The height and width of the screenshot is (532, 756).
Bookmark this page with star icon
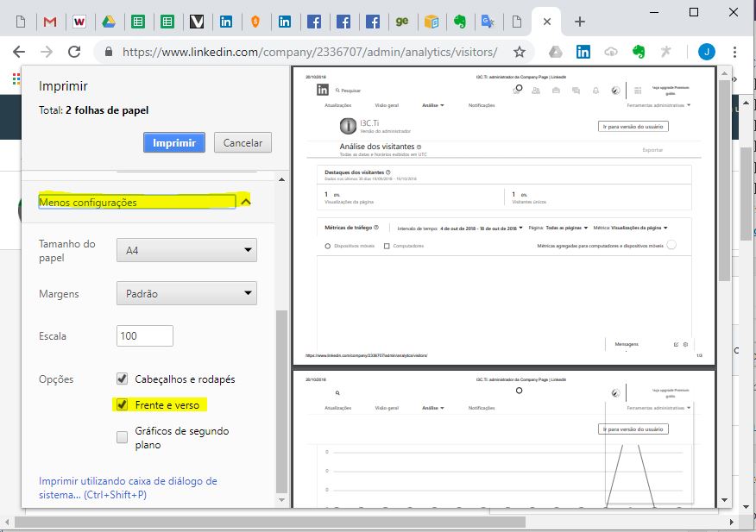[519, 52]
